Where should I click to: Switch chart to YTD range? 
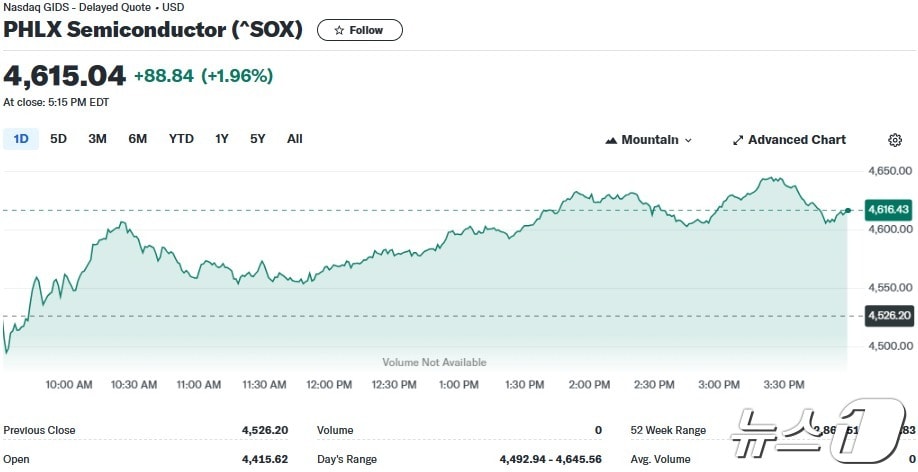pos(181,139)
